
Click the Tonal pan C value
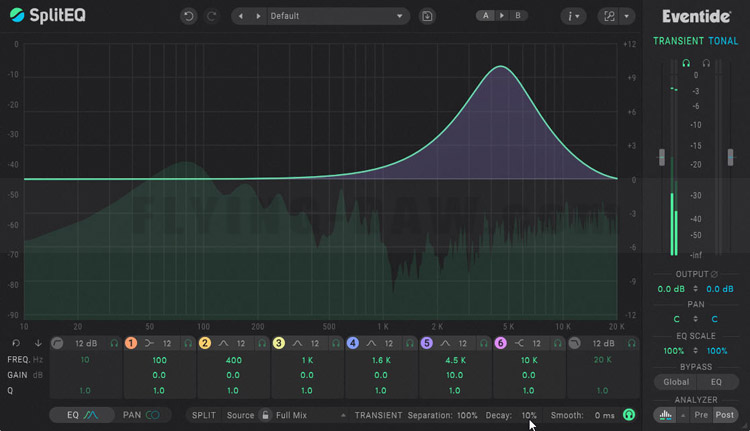coord(715,319)
